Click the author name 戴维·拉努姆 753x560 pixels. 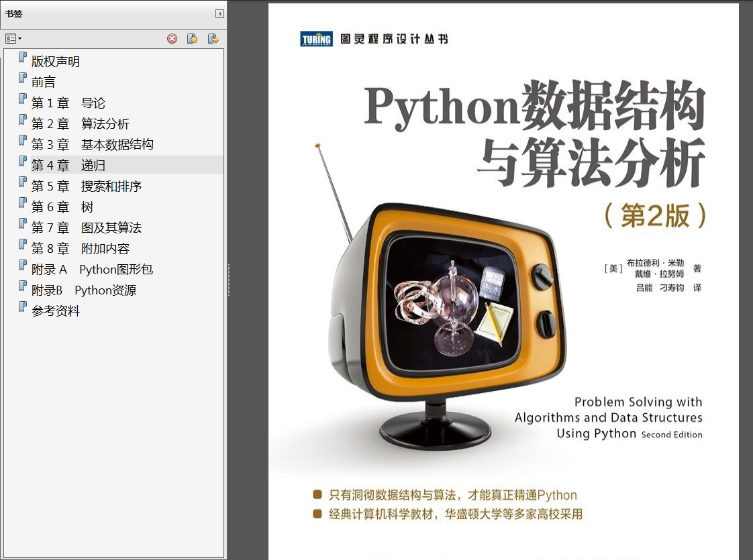(659, 274)
